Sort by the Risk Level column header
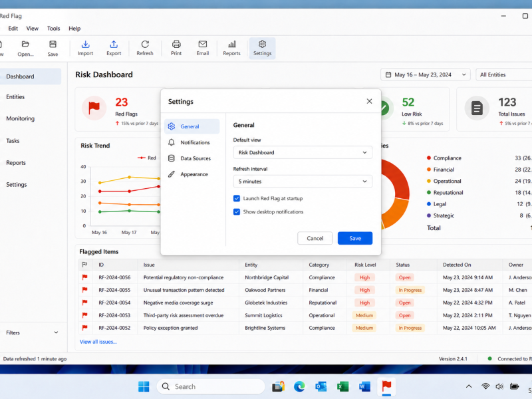The height and width of the screenshot is (399, 532). pyautogui.click(x=365, y=265)
